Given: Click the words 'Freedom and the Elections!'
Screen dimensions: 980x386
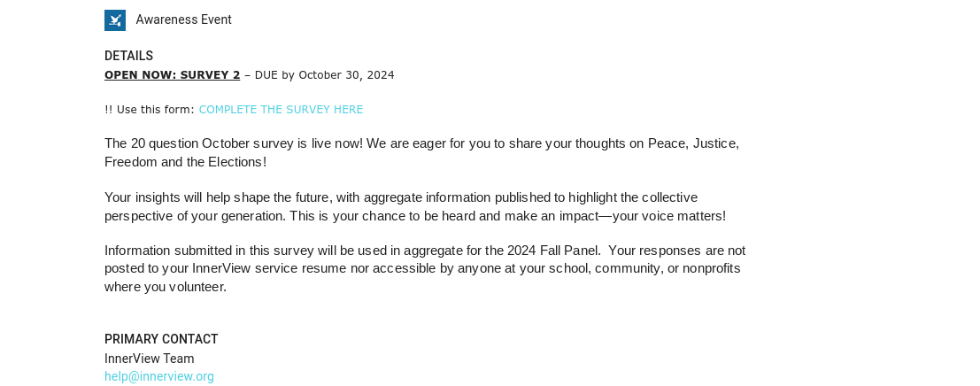Looking at the screenshot, I should tap(186, 162).
